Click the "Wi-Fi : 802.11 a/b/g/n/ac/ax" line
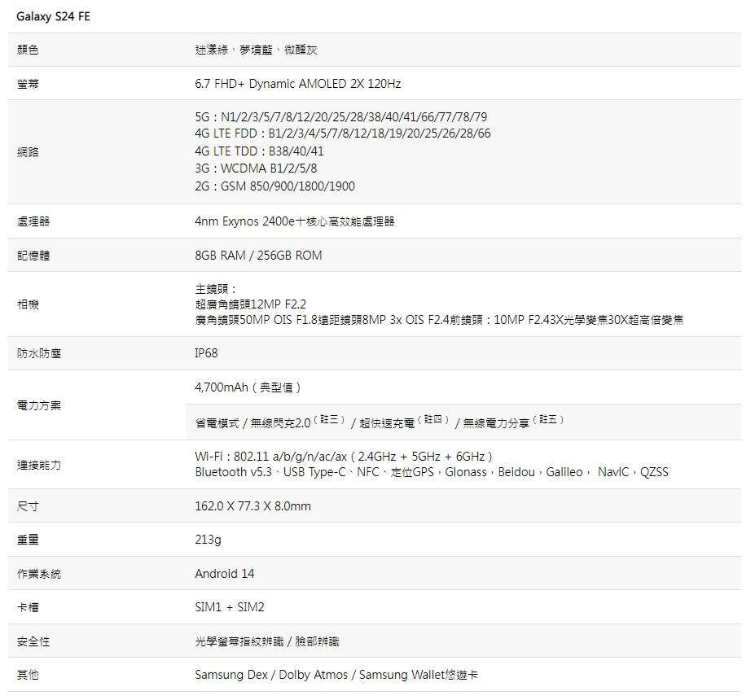 click(x=344, y=456)
